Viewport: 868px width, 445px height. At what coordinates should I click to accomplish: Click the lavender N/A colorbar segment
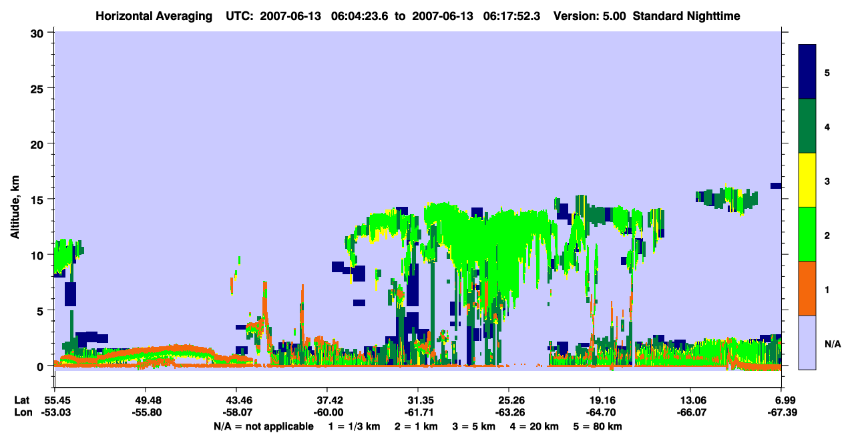[x=807, y=342]
